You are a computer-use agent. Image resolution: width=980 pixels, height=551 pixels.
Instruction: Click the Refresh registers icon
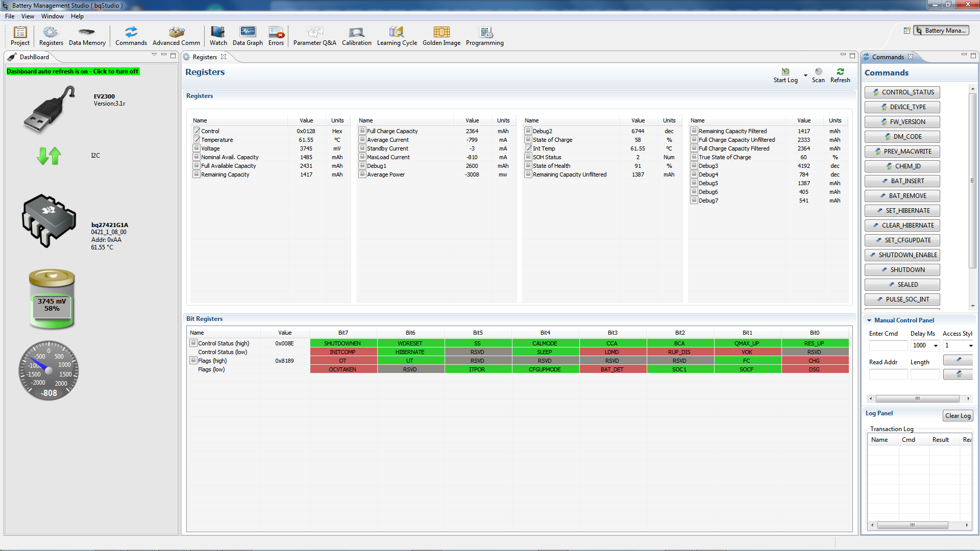pos(840,74)
